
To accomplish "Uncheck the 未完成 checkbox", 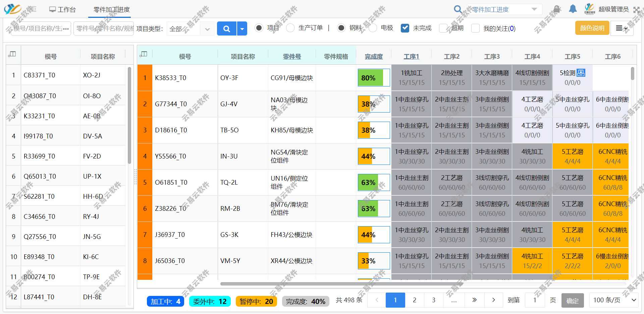I will click(405, 28).
